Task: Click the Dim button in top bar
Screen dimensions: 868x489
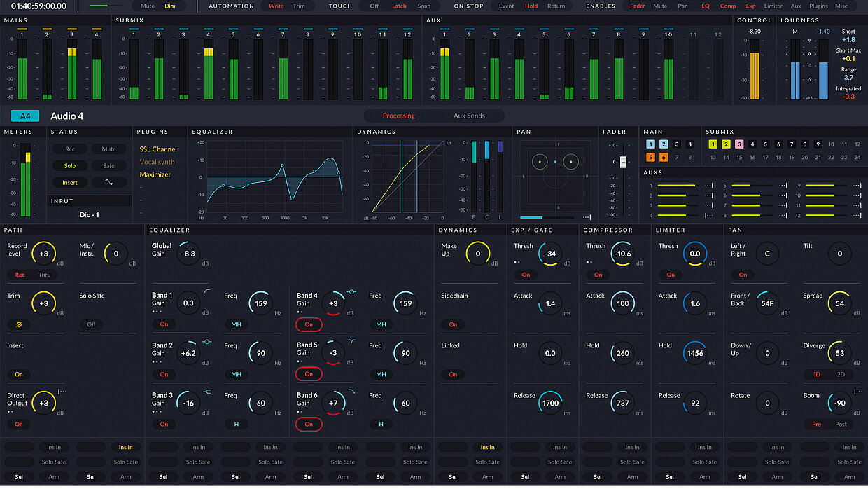Action: click(170, 6)
